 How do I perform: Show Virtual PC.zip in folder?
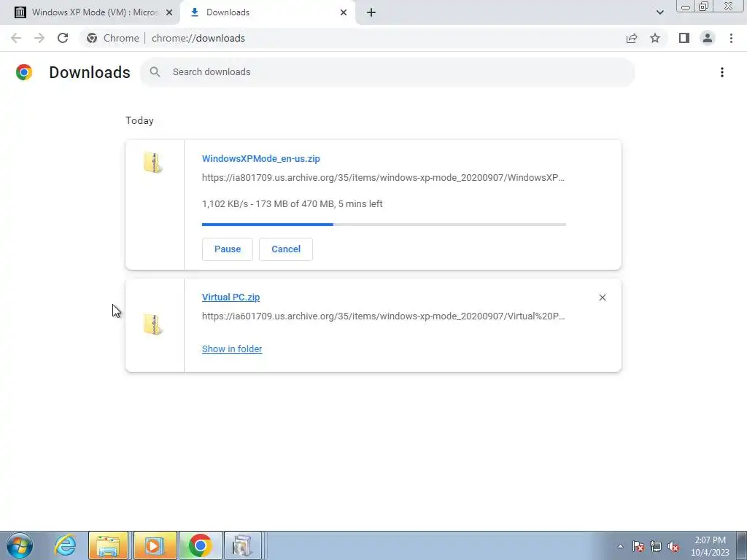pyautogui.click(x=232, y=349)
